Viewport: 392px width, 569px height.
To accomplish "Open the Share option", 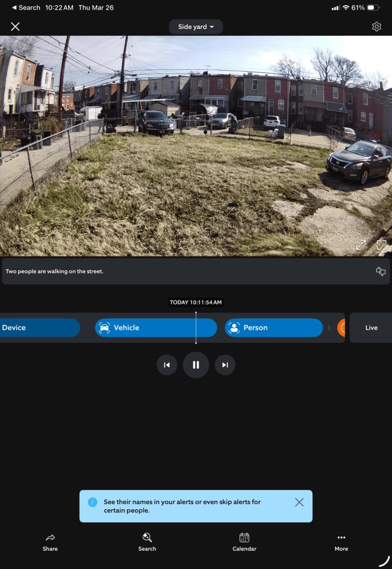I will [50, 542].
